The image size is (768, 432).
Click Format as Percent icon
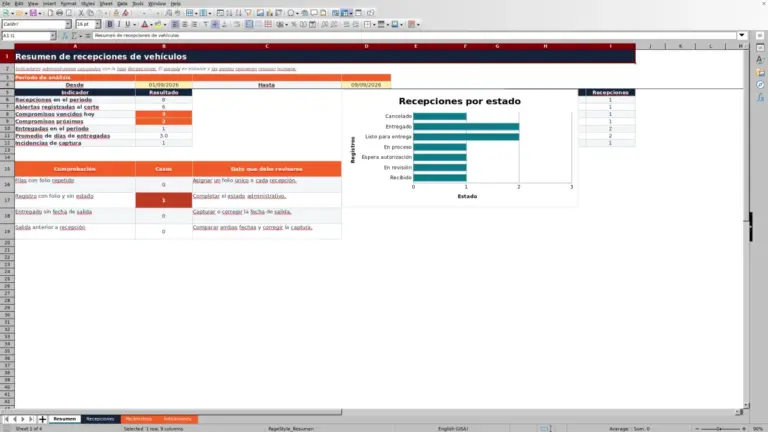click(x=293, y=24)
